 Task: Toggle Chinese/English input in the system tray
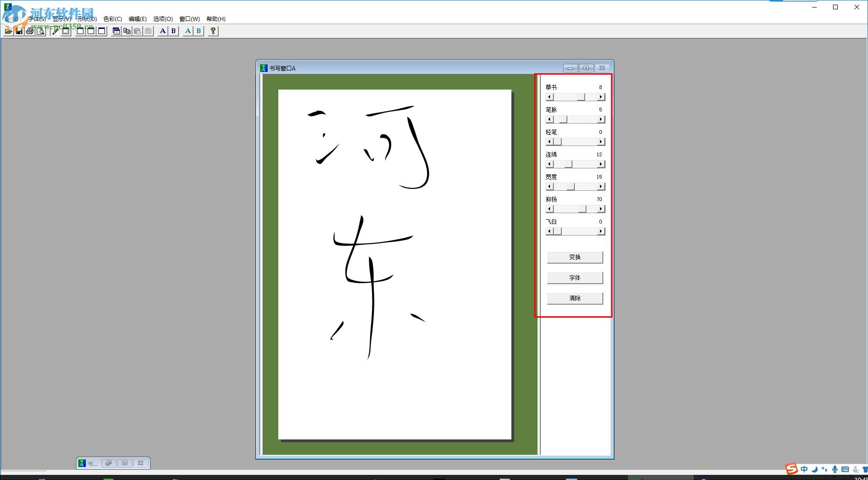(804, 469)
